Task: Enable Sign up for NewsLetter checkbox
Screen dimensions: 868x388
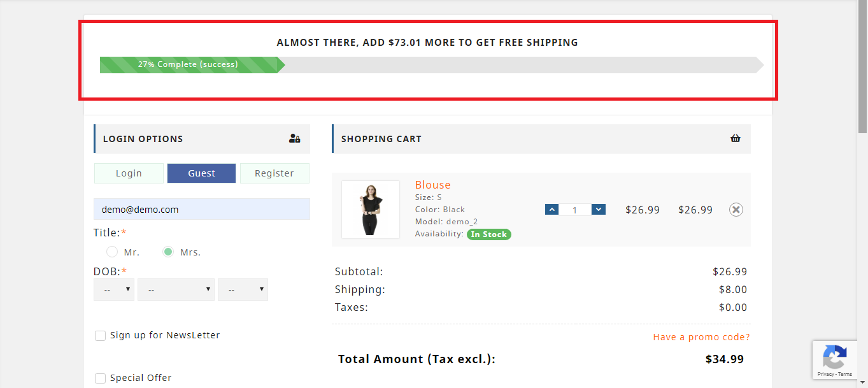Action: (x=101, y=336)
